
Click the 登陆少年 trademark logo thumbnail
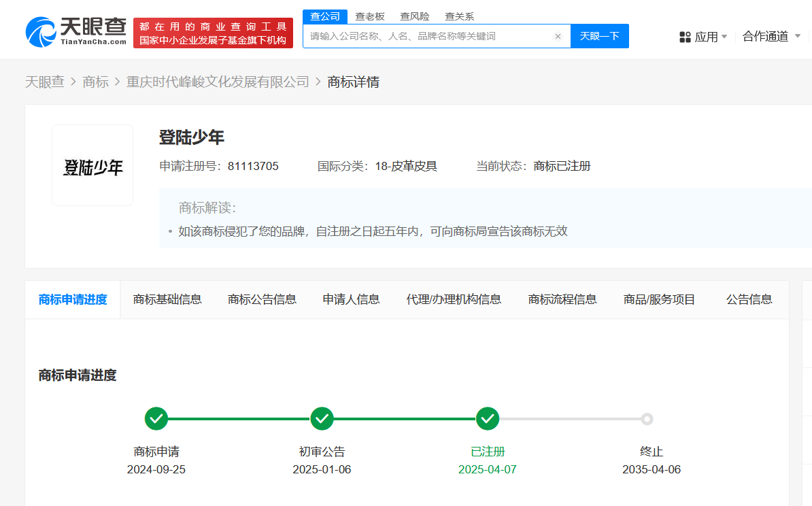coord(92,165)
